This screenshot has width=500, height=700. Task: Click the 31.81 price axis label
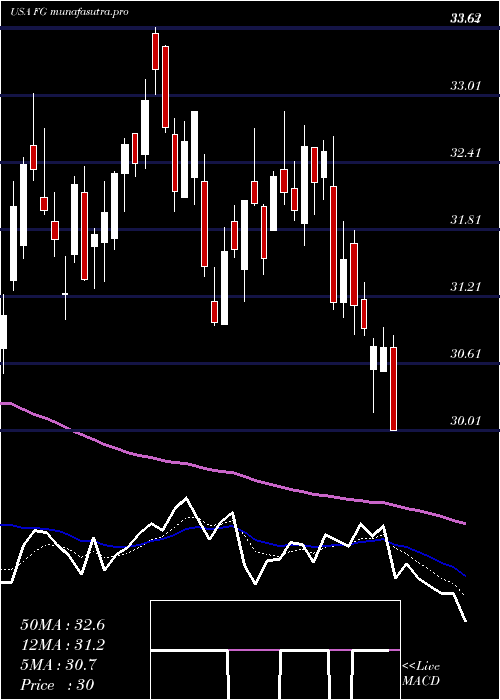coord(465,219)
